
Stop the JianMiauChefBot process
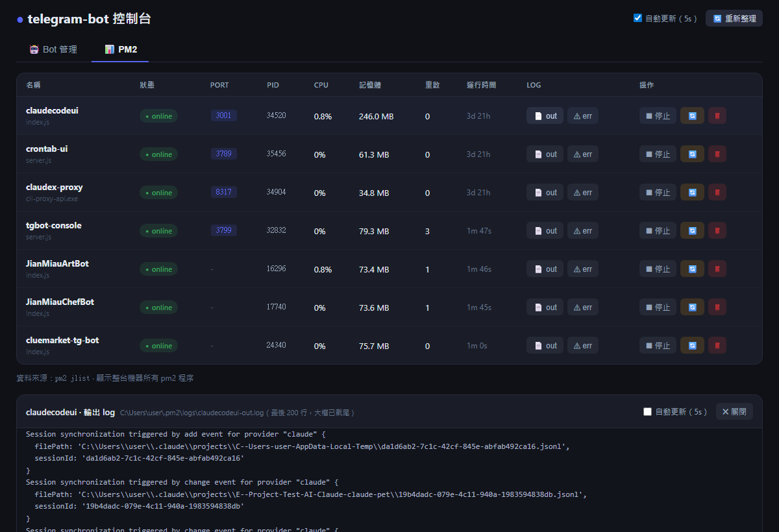pyautogui.click(x=658, y=308)
